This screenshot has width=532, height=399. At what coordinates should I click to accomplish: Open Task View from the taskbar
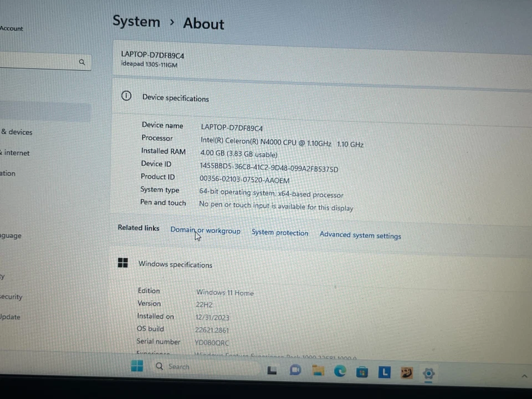pyautogui.click(x=272, y=370)
